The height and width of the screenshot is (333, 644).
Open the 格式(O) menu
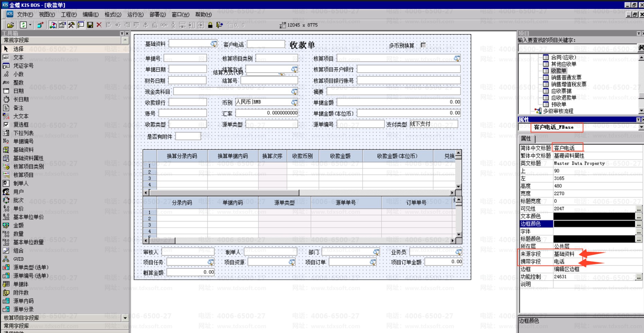point(113,15)
